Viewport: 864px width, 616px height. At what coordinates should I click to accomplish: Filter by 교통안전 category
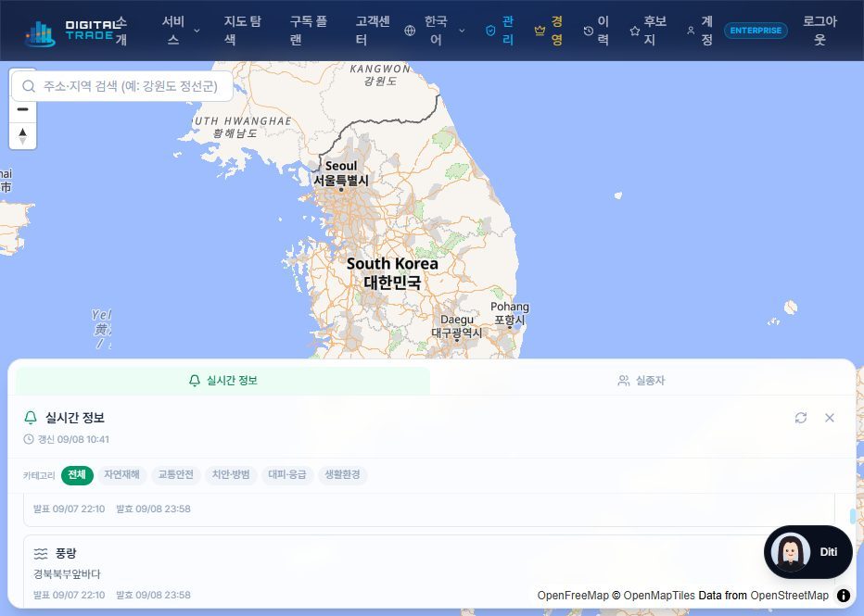[x=176, y=475]
